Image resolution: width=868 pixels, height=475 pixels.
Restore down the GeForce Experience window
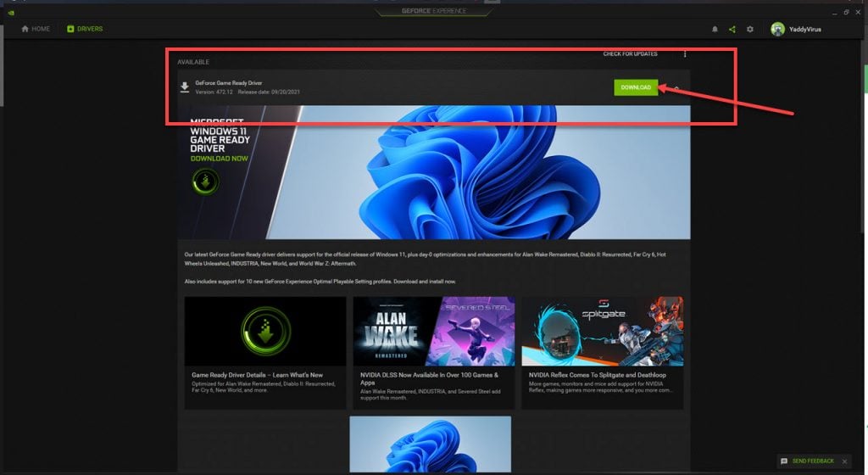pos(846,12)
